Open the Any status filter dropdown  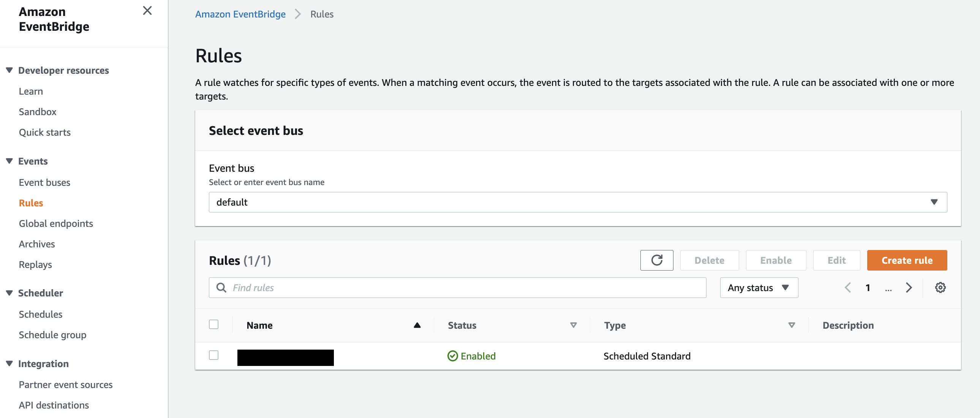[x=759, y=288]
